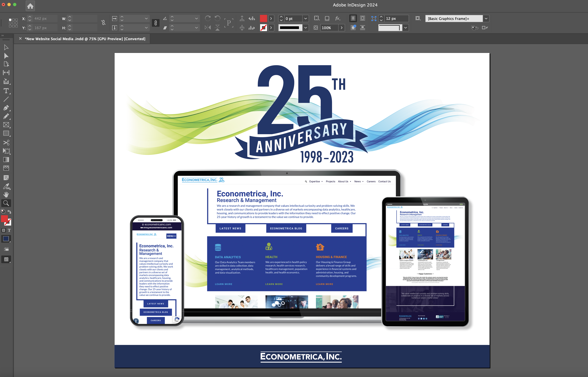
Task: Click the Flip Vertical icon
Action: pos(217,28)
